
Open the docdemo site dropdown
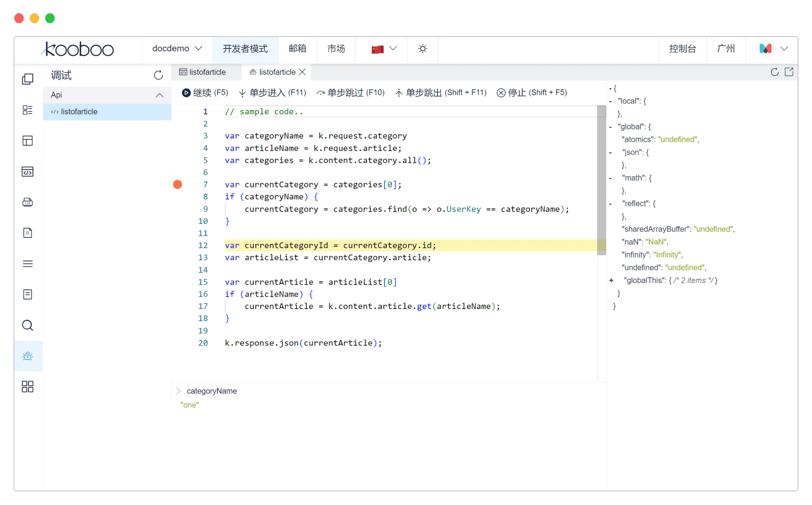pyautogui.click(x=177, y=49)
